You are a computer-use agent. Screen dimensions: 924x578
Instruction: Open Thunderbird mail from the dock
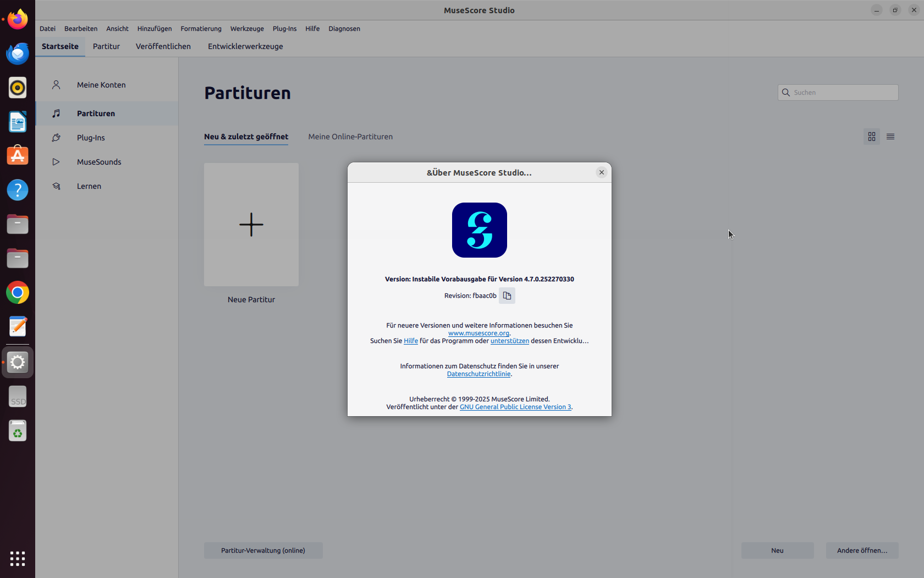click(18, 53)
